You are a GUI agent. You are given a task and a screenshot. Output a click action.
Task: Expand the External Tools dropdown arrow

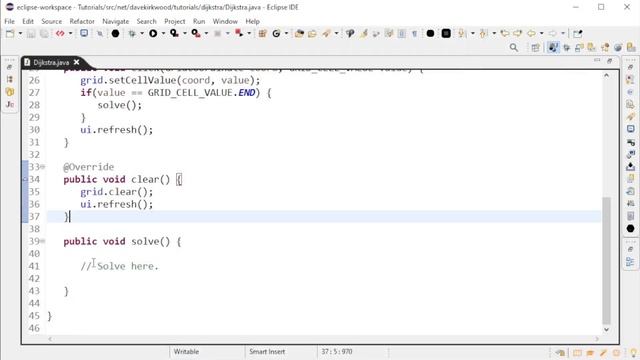pyautogui.click(x=206, y=33)
